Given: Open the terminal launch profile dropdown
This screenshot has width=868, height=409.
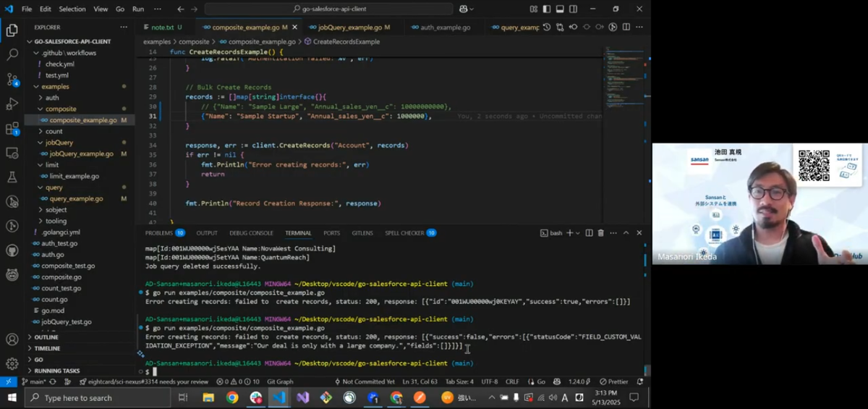Looking at the screenshot, I should point(579,233).
